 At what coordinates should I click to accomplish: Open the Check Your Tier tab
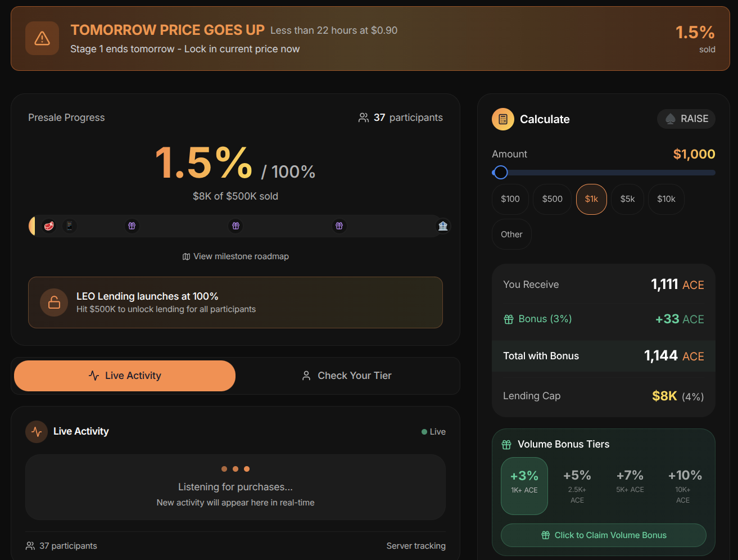pos(347,376)
